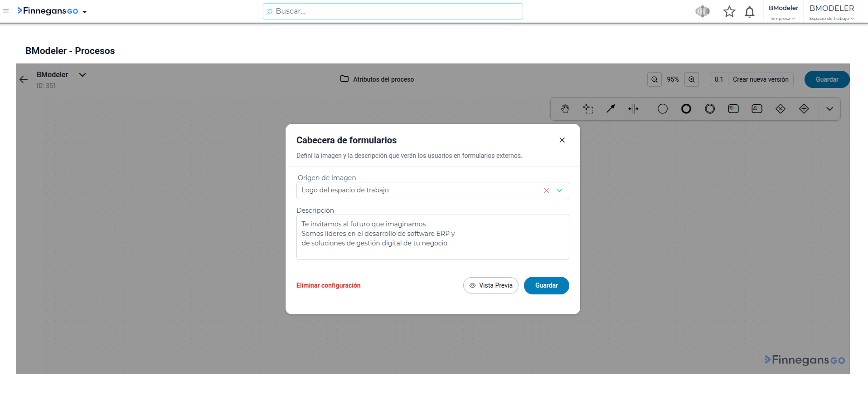Image resolution: width=868 pixels, height=411 pixels.
Task: Close the Cabecera de formularios dialog
Action: pyautogui.click(x=562, y=140)
